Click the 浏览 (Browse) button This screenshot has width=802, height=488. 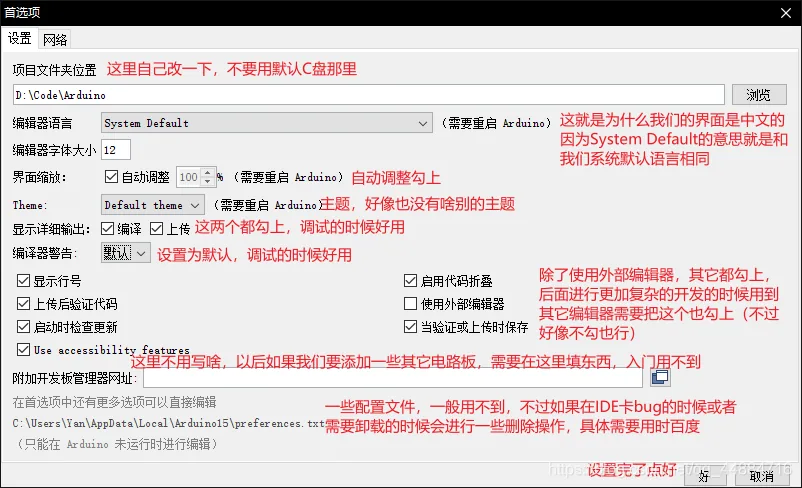coord(759,95)
